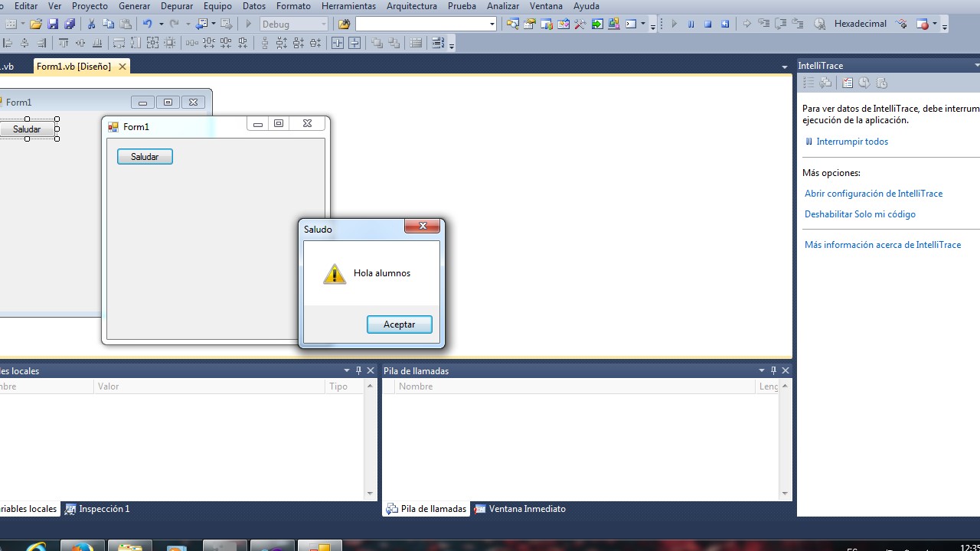Click the Interrumpir todos link
The width and height of the screenshot is (980, 551).
pyautogui.click(x=852, y=142)
